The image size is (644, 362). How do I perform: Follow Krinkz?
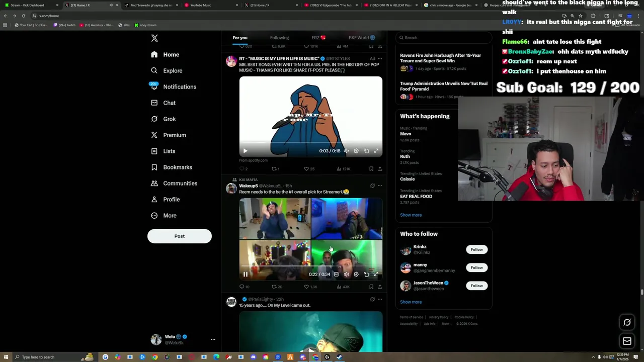(x=476, y=249)
